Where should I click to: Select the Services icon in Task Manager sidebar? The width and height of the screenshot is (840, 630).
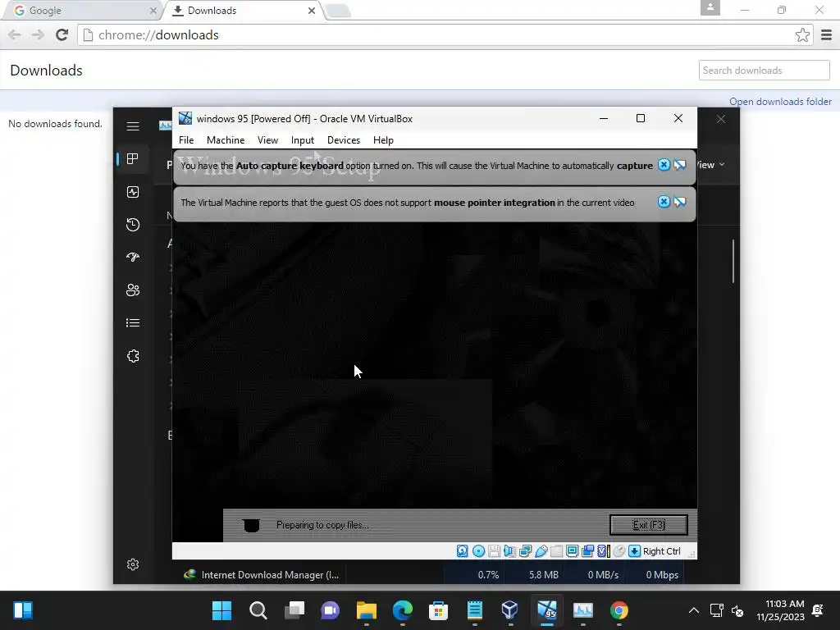pos(133,356)
